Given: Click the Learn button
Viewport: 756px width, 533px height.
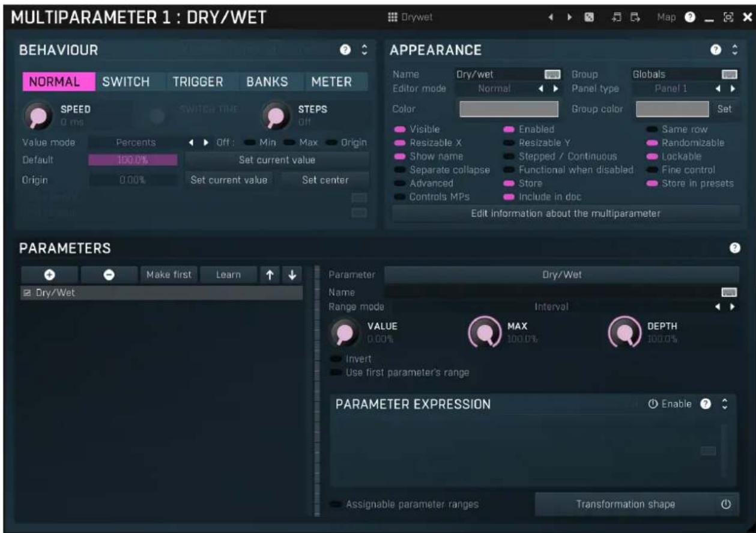Looking at the screenshot, I should coord(228,275).
